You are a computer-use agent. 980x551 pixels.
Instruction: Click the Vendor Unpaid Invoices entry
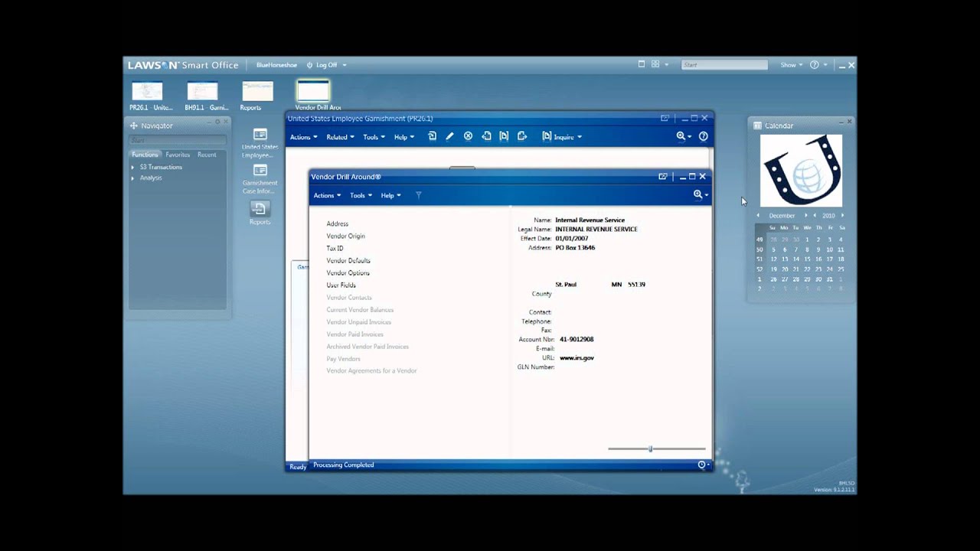[358, 321]
